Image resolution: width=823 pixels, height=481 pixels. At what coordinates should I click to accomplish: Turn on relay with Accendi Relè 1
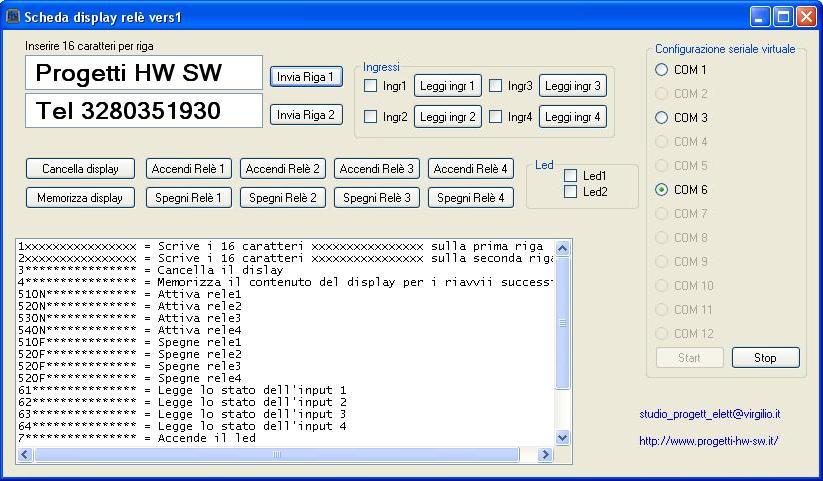click(x=188, y=169)
